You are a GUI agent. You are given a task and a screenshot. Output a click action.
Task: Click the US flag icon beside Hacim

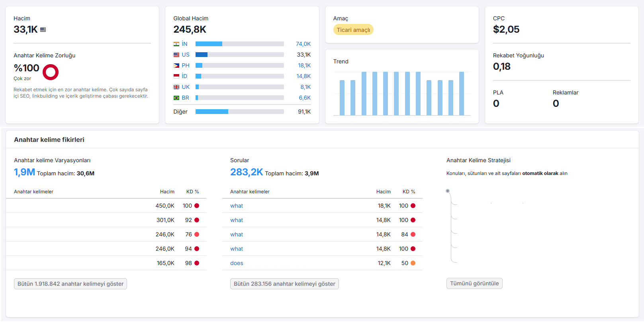point(43,29)
